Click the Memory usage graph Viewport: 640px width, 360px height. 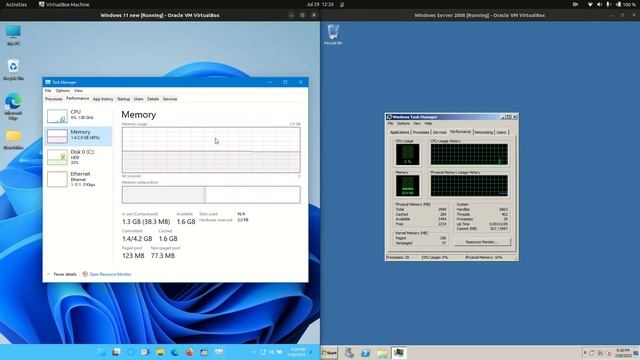tap(211, 150)
